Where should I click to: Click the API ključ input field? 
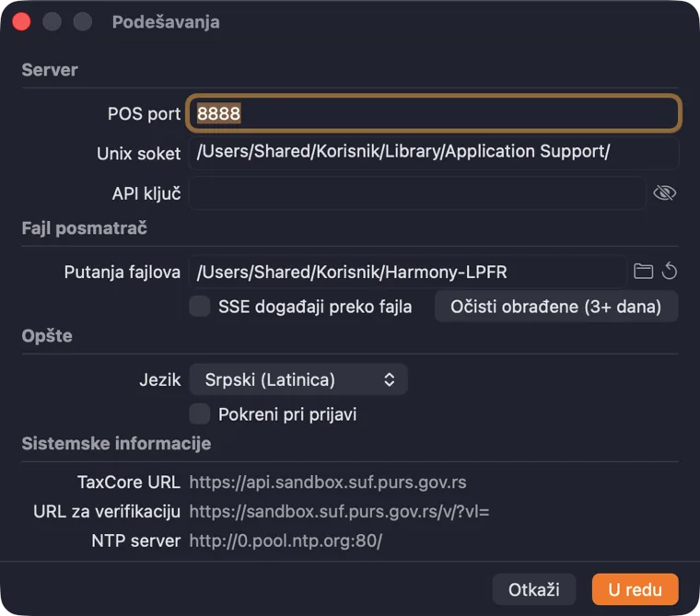click(x=417, y=193)
